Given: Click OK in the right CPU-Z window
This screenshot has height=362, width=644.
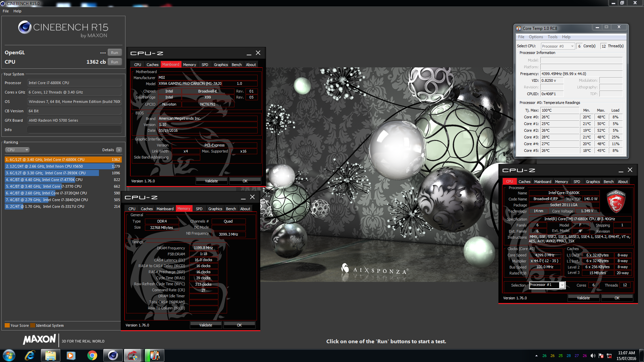Looking at the screenshot, I should tap(617, 298).
